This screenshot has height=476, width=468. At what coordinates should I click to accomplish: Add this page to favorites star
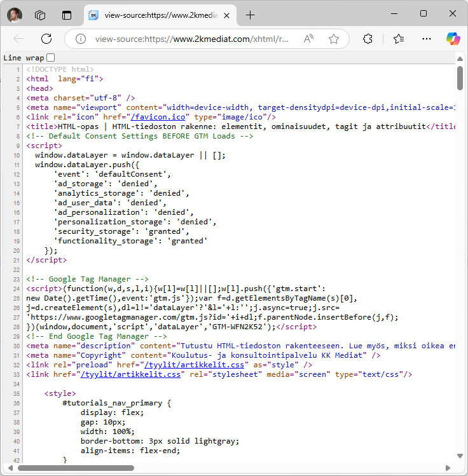pyautogui.click(x=333, y=39)
